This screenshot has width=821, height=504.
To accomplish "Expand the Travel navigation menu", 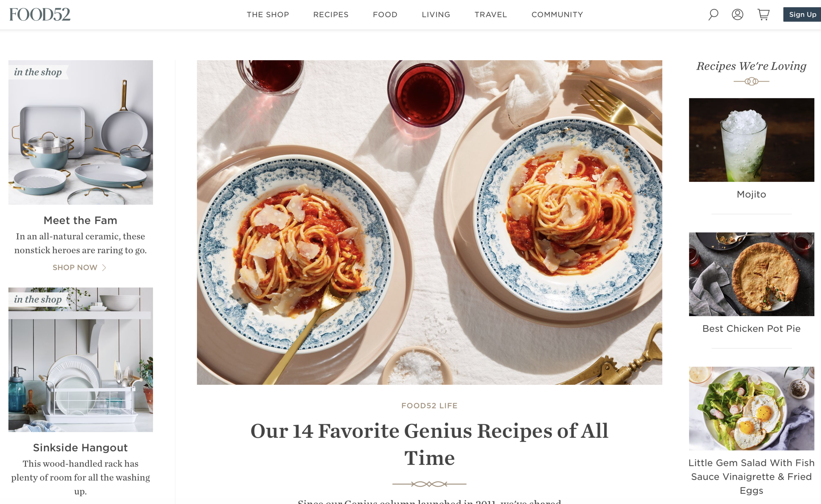I will [491, 15].
